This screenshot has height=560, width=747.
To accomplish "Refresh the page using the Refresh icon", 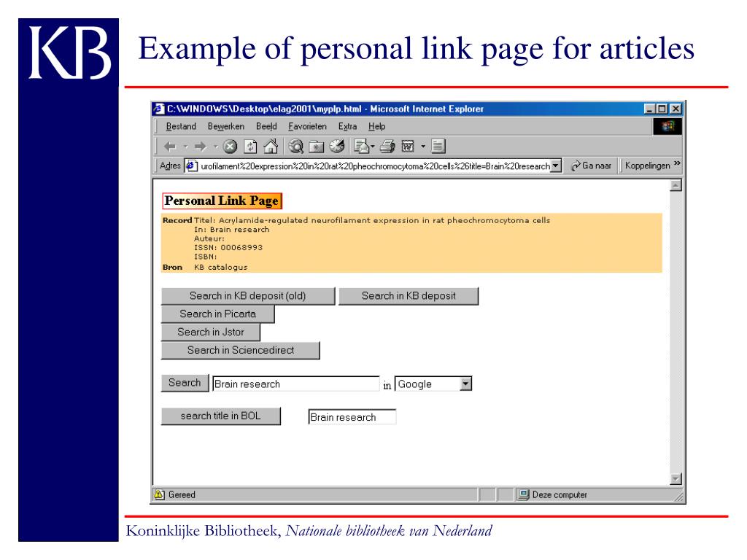I will tap(251, 146).
